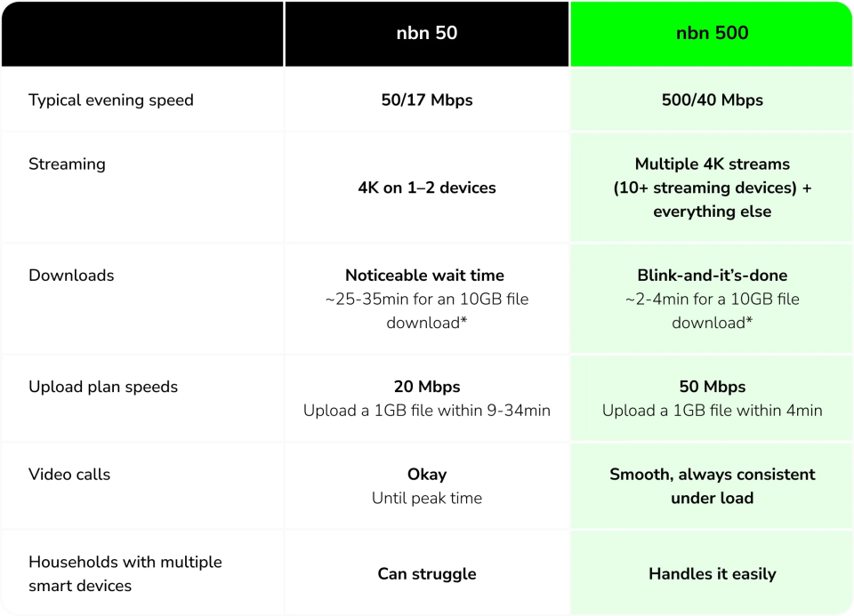
Task: Click the Typical evening speed row label
Action: click(x=110, y=100)
